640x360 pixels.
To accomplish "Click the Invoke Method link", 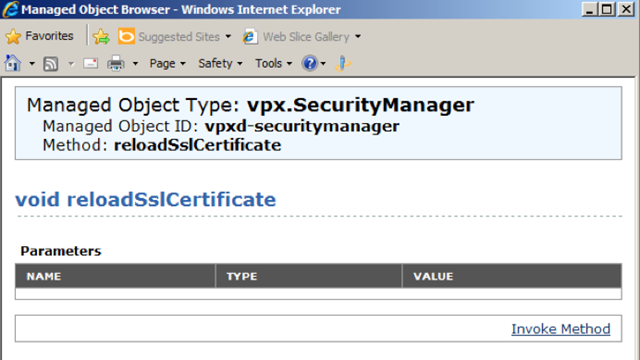I will (x=561, y=329).
